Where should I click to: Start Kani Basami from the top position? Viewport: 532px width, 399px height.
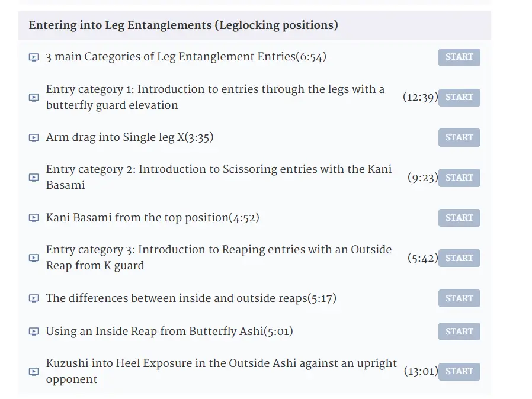point(459,218)
